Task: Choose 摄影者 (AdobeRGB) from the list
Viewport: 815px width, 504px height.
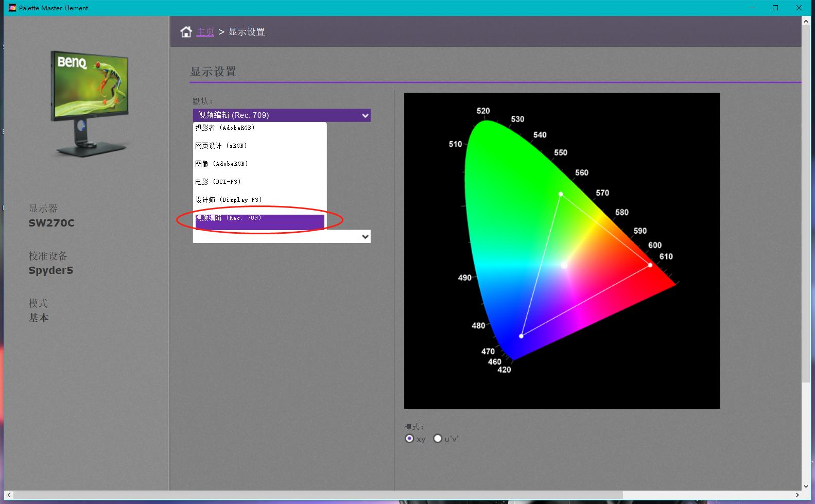Action: [x=225, y=128]
